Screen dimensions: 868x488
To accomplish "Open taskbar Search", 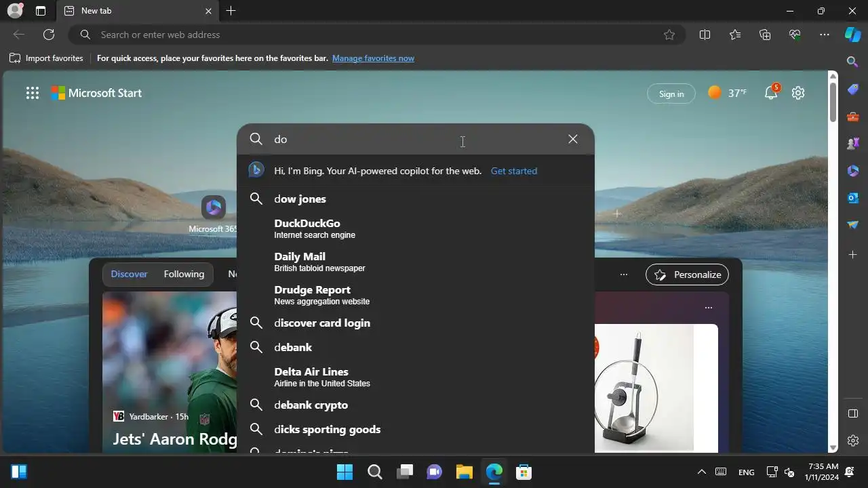I will click(374, 472).
